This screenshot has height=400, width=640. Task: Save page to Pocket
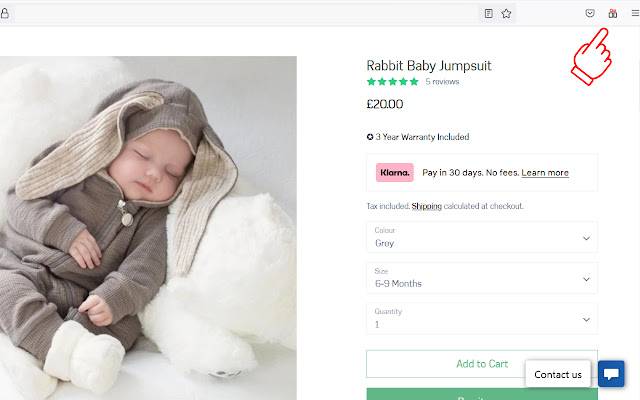pyautogui.click(x=591, y=13)
